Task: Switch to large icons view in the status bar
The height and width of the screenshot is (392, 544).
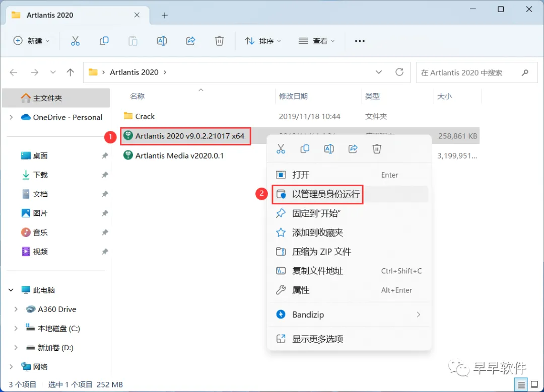Action: tap(534, 384)
